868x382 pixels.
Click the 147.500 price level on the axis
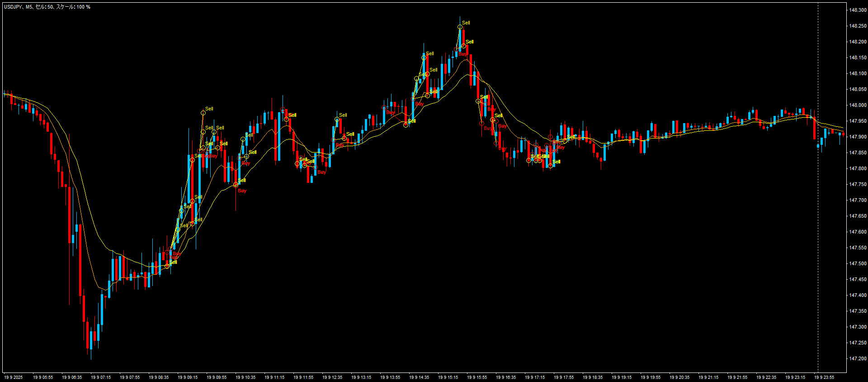(x=857, y=263)
